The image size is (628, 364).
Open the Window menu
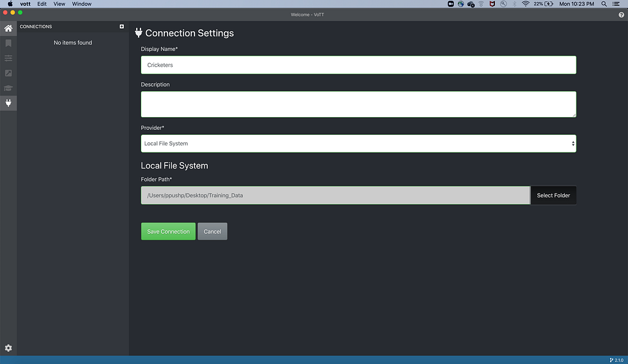coord(82,4)
